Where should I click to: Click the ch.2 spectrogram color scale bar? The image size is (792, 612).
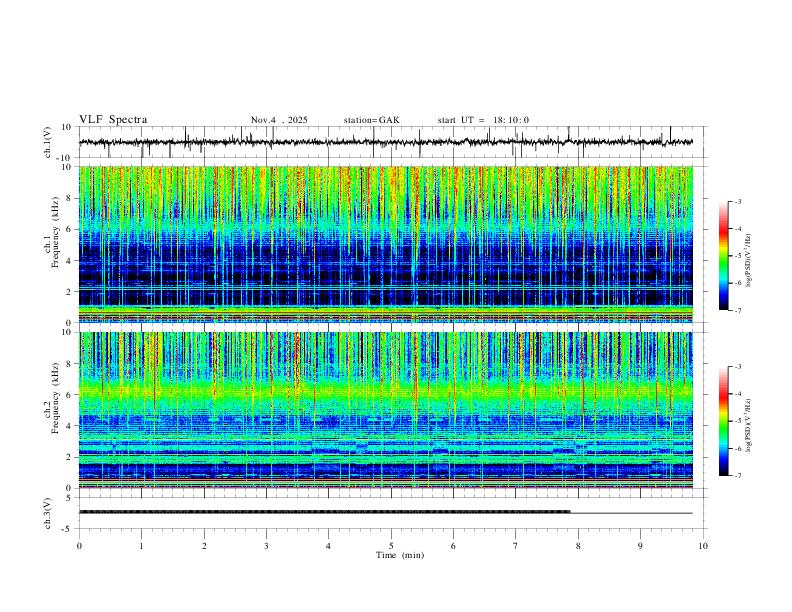pyautogui.click(x=724, y=421)
